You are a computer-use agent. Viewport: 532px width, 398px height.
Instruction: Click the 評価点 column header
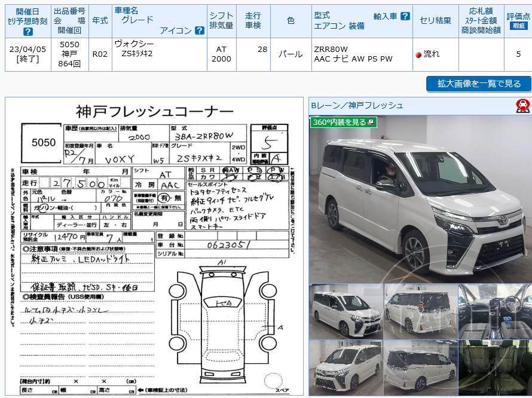pos(518,14)
